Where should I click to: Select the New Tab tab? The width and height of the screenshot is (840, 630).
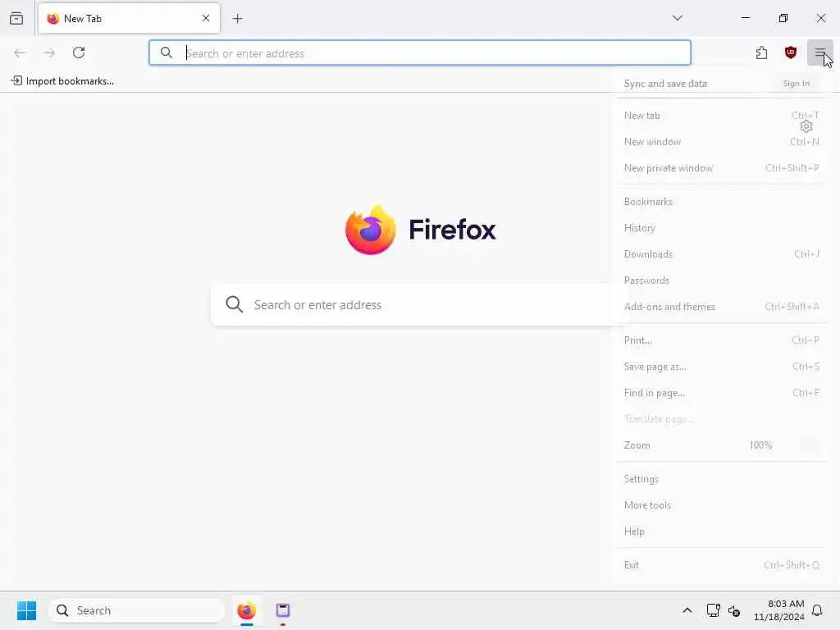(129, 18)
